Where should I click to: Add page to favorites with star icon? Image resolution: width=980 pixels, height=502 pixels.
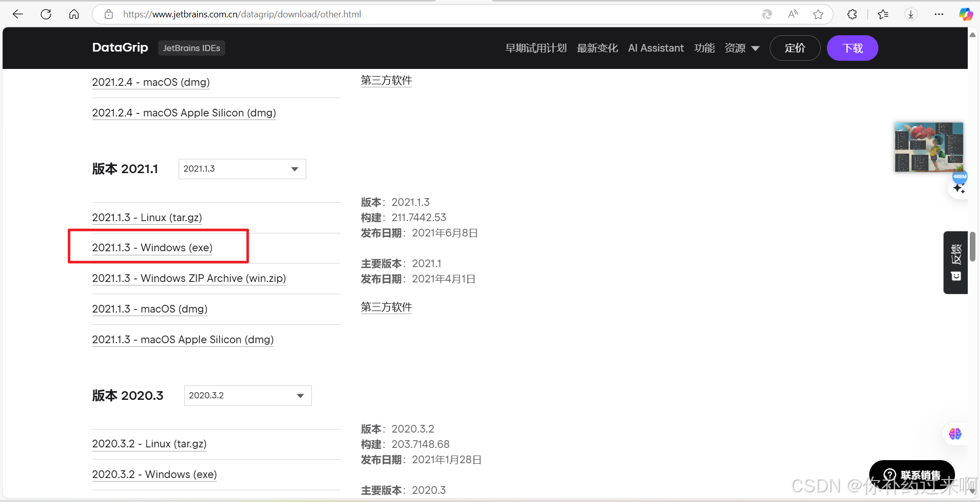coord(818,14)
